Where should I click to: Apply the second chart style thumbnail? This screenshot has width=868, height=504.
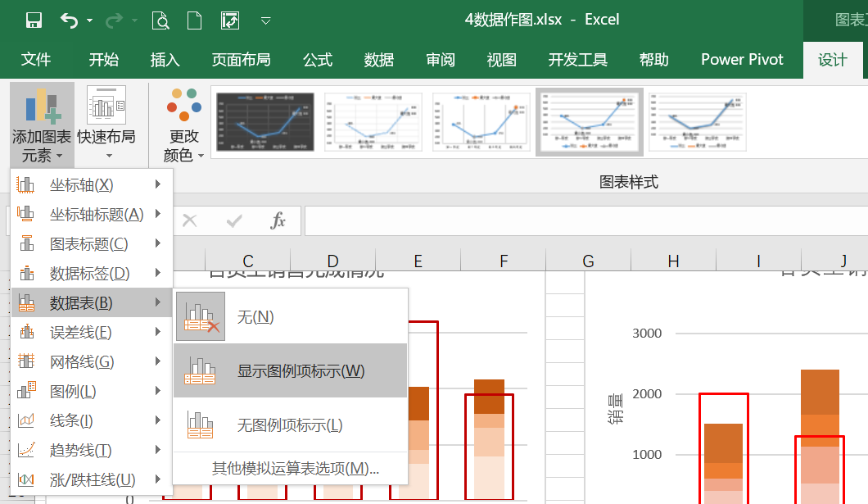click(x=373, y=122)
